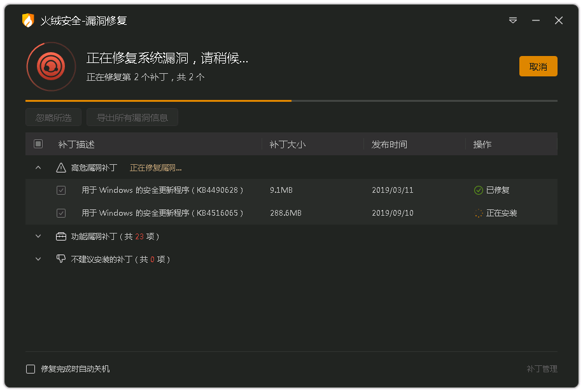Click the 忽略所选 button
The width and height of the screenshot is (583, 392).
[x=53, y=118]
